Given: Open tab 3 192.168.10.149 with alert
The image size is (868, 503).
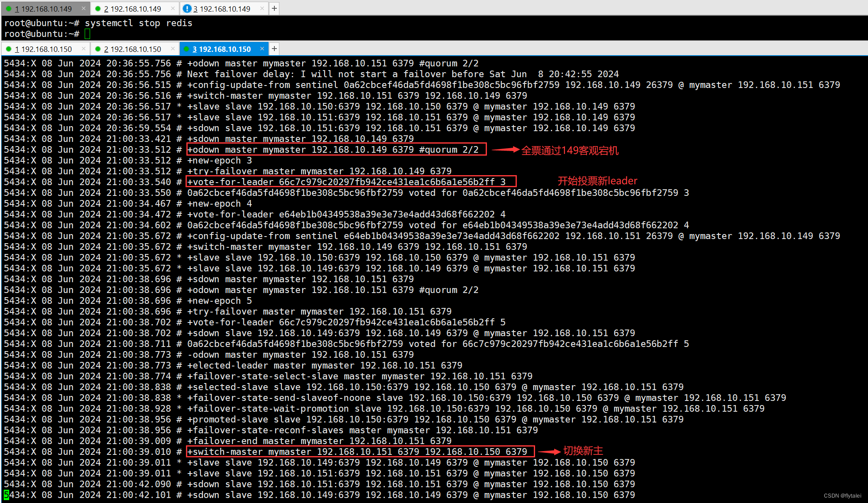Looking at the screenshot, I should click(225, 9).
